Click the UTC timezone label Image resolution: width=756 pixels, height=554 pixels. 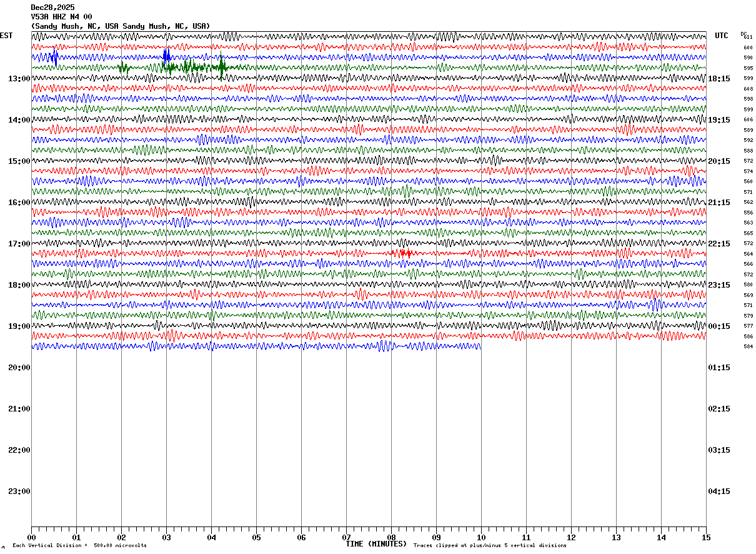tap(722, 36)
